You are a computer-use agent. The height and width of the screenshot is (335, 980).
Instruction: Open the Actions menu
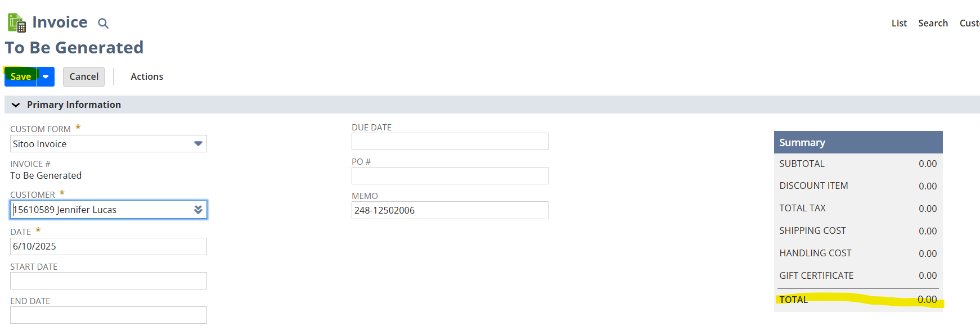(x=147, y=76)
